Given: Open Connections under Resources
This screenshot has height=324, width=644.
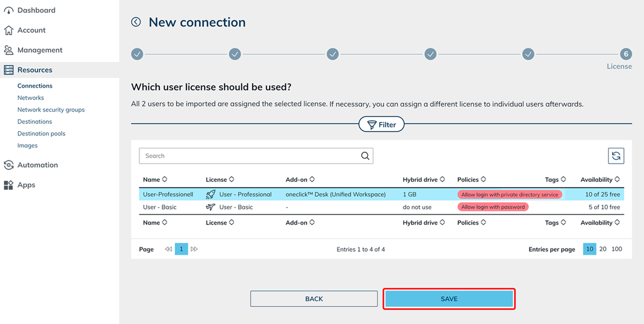Looking at the screenshot, I should coord(35,86).
